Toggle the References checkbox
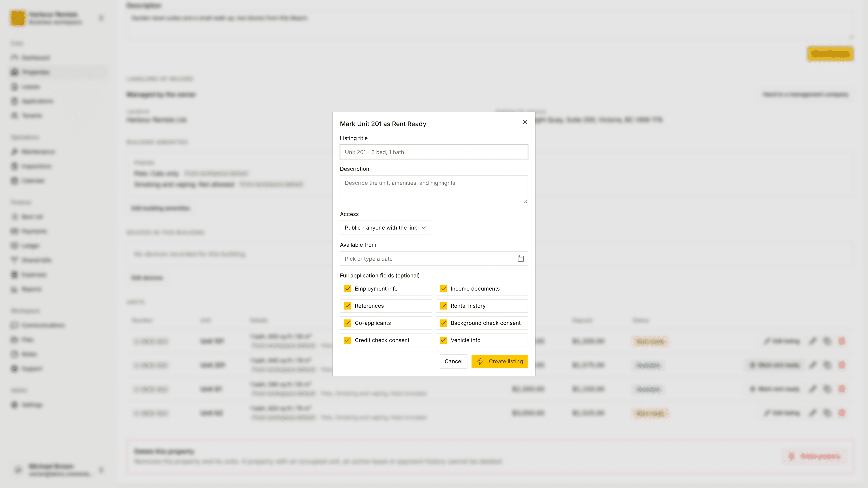Image resolution: width=868 pixels, height=488 pixels. (347, 306)
